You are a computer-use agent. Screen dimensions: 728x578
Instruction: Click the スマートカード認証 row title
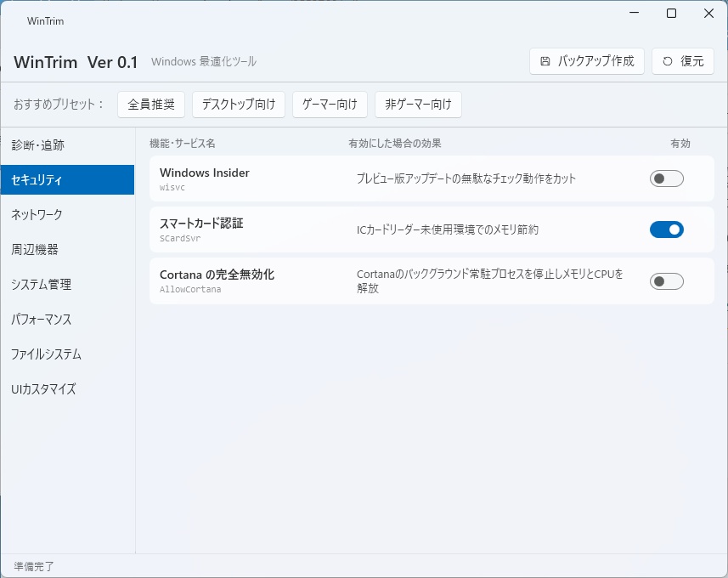tap(201, 224)
